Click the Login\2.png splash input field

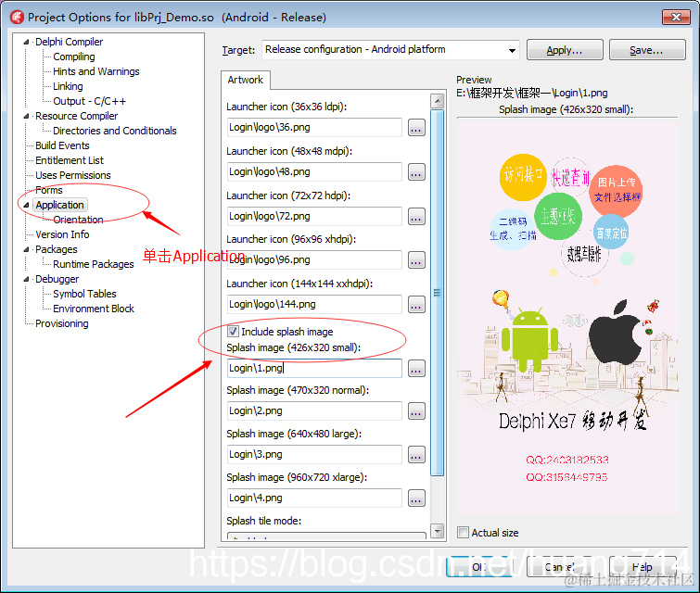[314, 411]
